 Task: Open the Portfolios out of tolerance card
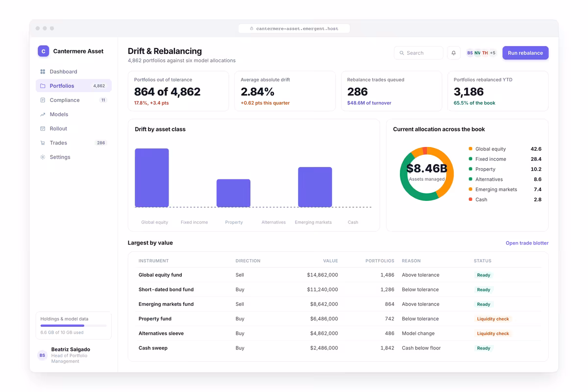(x=178, y=91)
